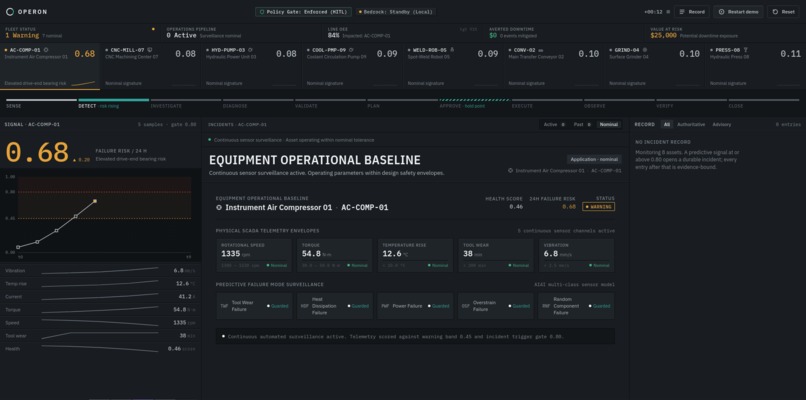The image size is (806, 400).
Task: Click the icon next to GRIND-04 title
Action: click(645, 50)
